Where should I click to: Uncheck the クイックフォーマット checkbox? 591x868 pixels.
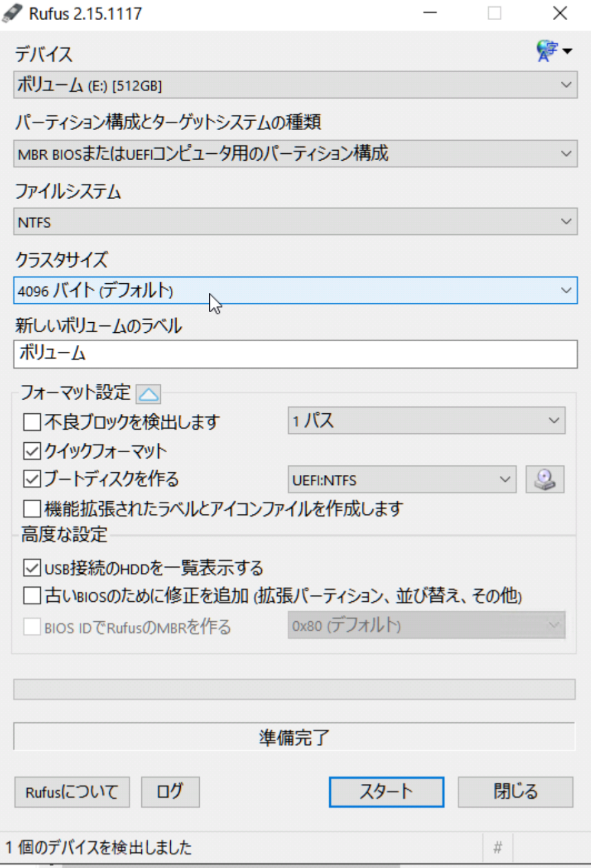click(32, 450)
